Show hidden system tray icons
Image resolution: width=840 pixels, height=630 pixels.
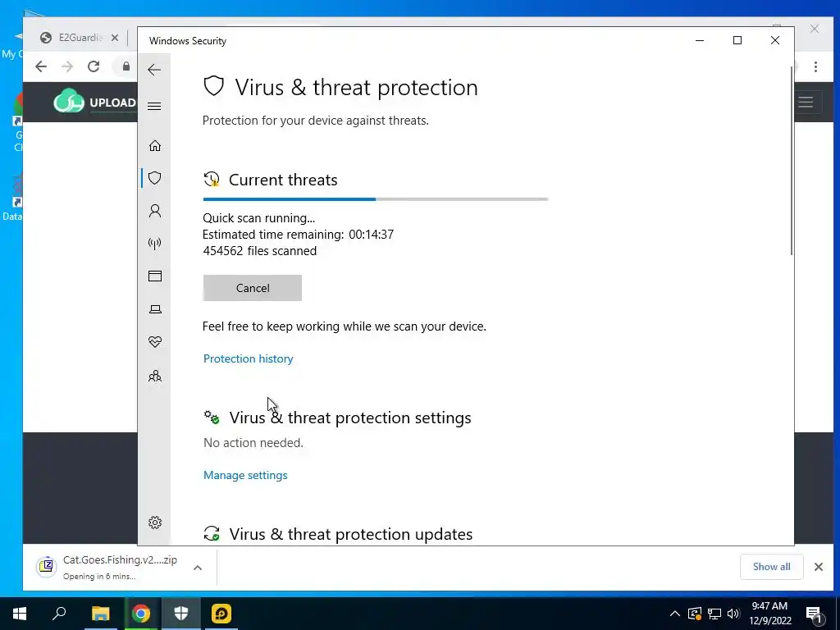(x=675, y=614)
